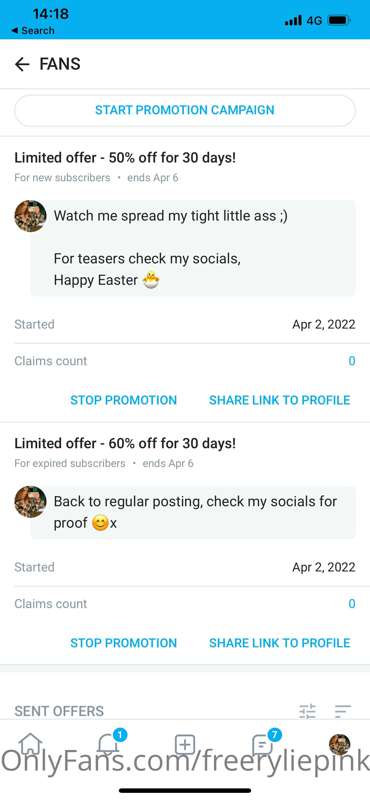Open the Home icon in bottom bar
Viewport: 370px width, 800px height.
pos(30,745)
